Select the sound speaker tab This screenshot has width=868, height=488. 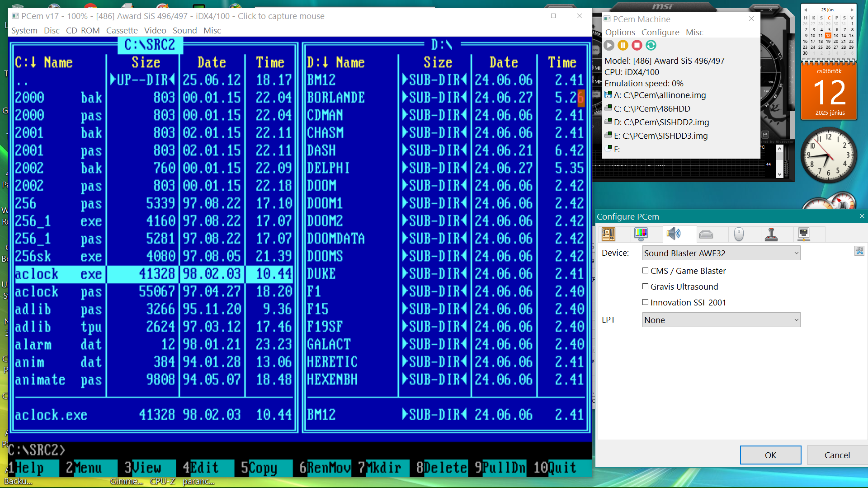tap(674, 234)
